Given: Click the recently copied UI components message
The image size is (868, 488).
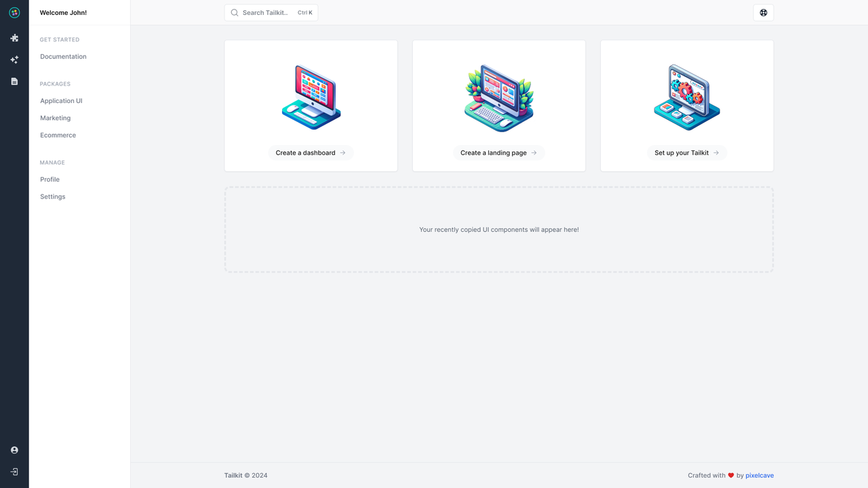Looking at the screenshot, I should [x=499, y=230].
